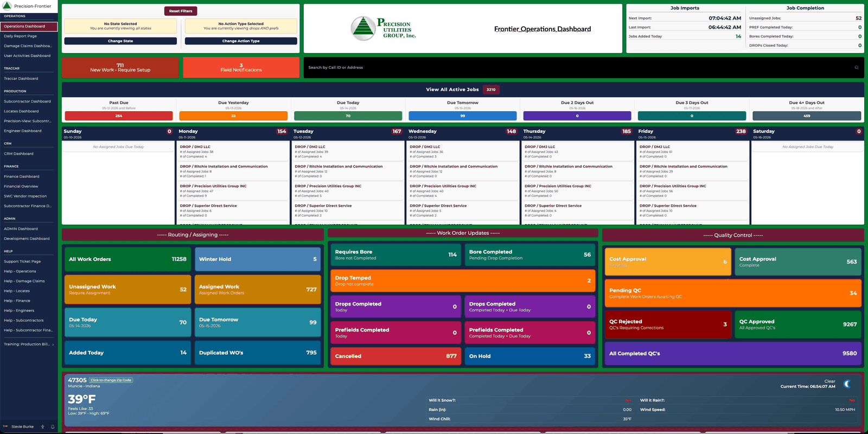Click the orange Due Yesterday 23 bar
Screen dimensions: 868x434
click(x=233, y=116)
